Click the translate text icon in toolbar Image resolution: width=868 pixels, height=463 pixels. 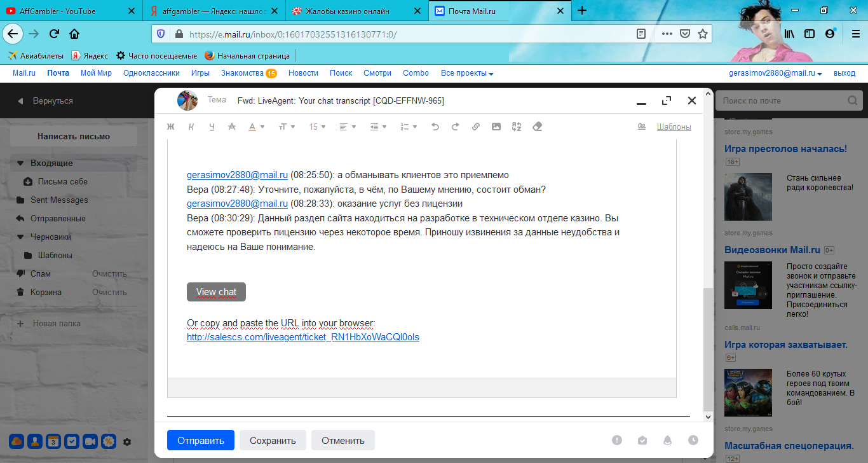coord(517,127)
